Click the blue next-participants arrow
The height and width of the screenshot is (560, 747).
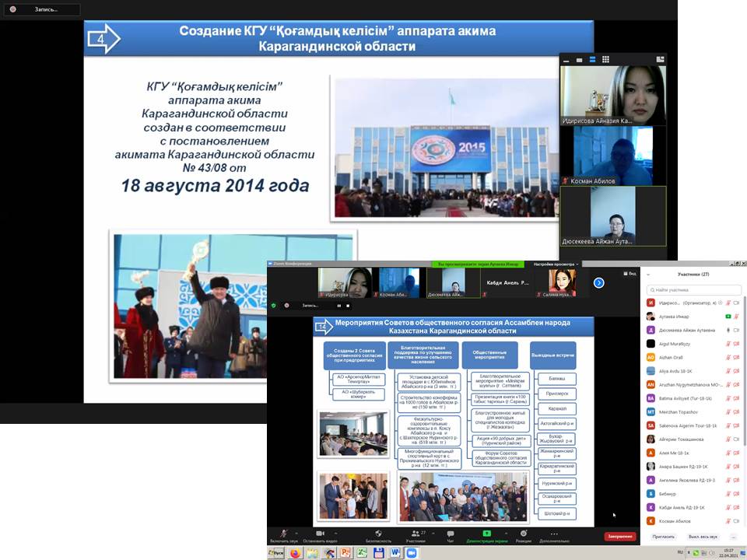598,283
